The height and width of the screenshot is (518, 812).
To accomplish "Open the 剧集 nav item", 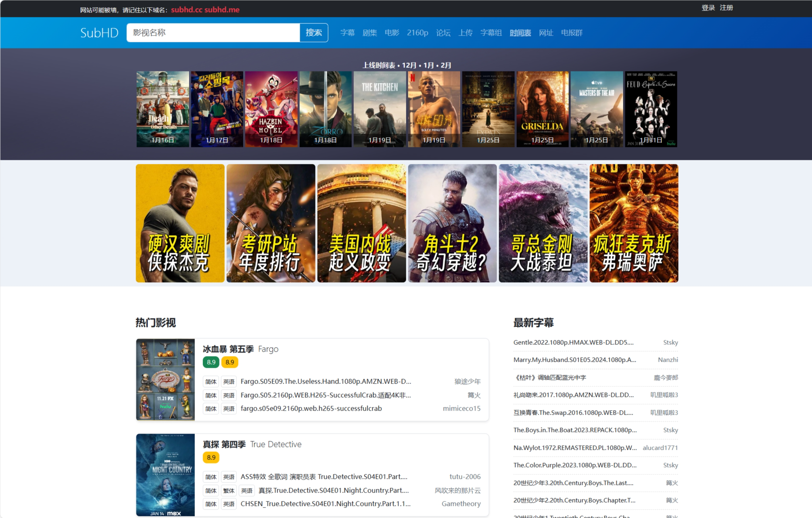I will tap(369, 33).
